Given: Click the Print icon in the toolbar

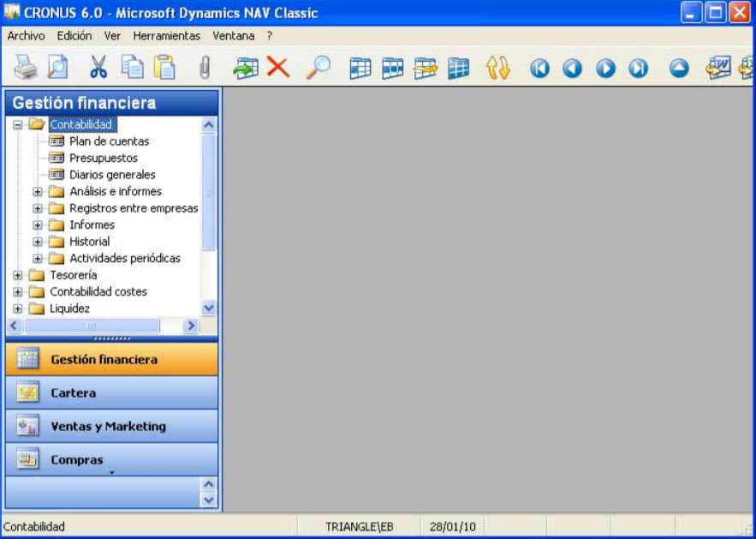Looking at the screenshot, I should click(26, 68).
